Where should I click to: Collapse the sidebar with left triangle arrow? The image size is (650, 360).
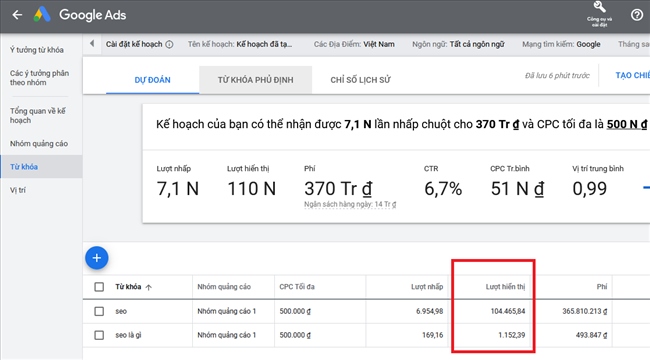92,43
